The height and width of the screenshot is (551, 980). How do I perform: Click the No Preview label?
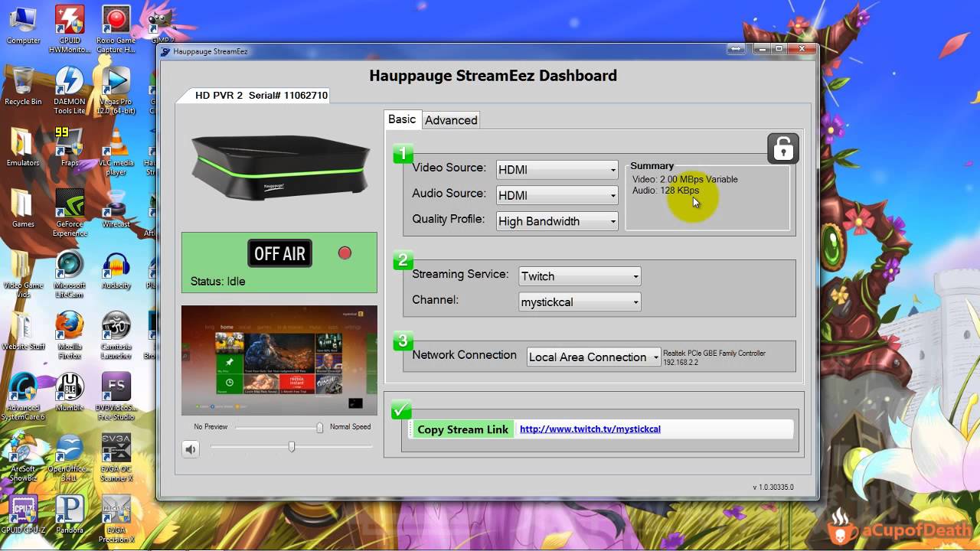(211, 427)
